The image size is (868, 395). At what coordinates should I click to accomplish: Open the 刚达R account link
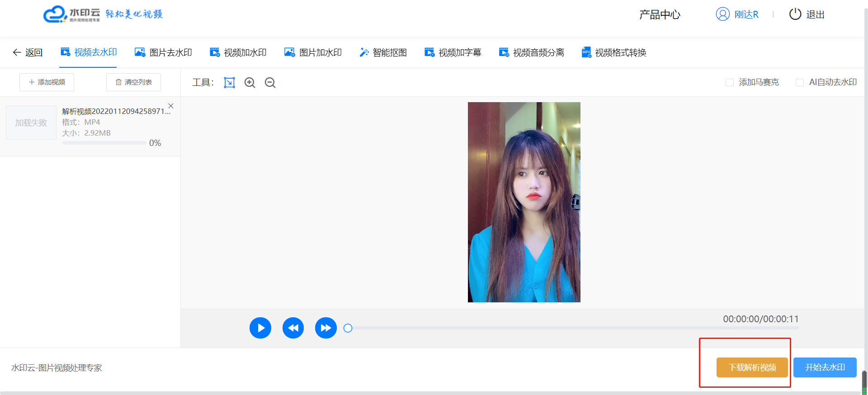[746, 14]
